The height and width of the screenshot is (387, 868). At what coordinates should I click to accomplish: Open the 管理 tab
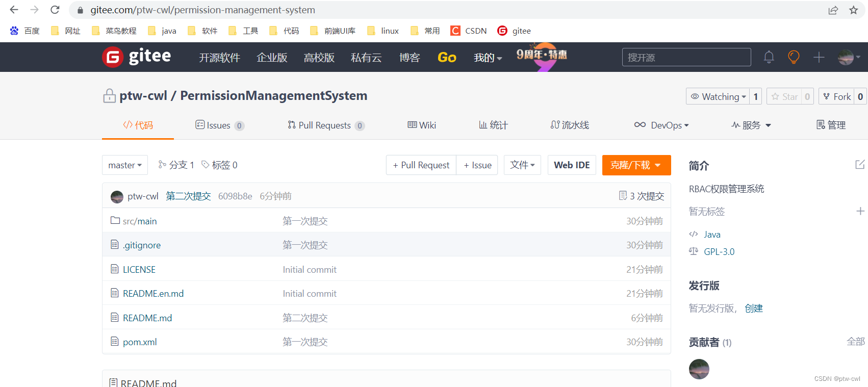tap(831, 125)
